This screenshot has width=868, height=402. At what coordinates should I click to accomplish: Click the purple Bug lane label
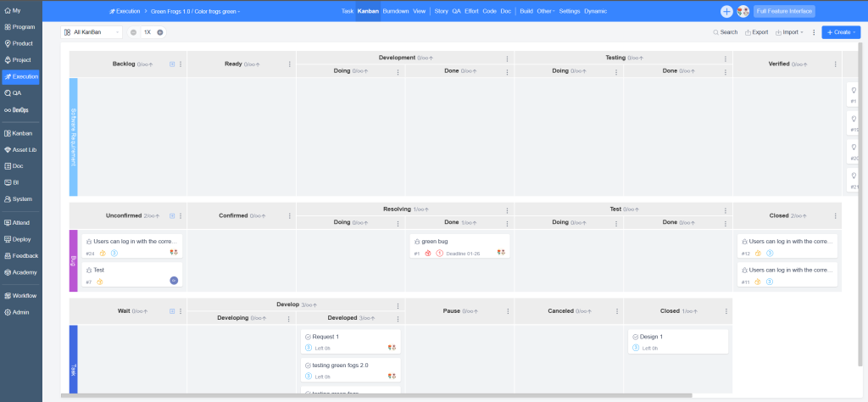pos(74,260)
